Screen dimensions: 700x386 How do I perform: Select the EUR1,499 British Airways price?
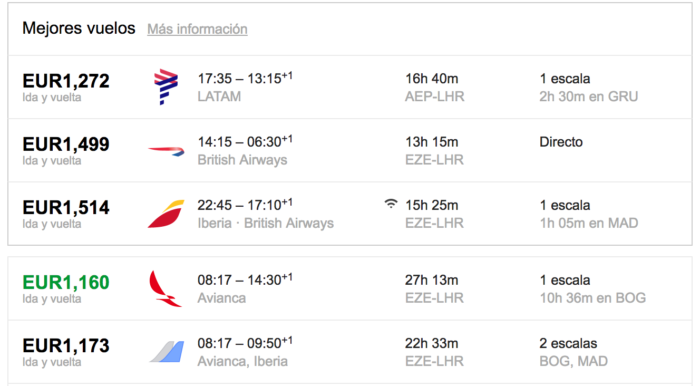click(x=66, y=145)
